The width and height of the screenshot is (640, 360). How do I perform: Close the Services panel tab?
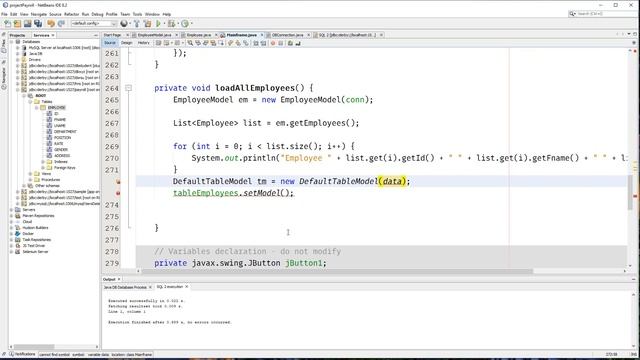click(x=53, y=36)
